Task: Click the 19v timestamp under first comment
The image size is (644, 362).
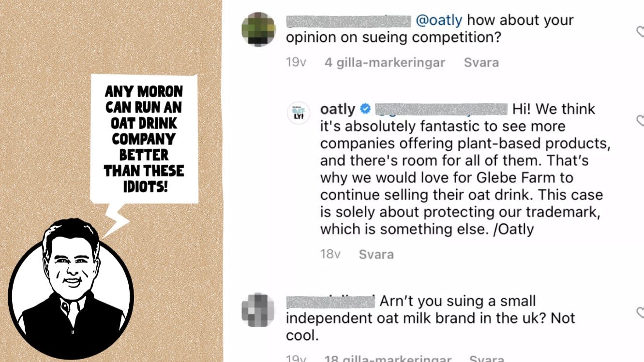Action: [296, 62]
